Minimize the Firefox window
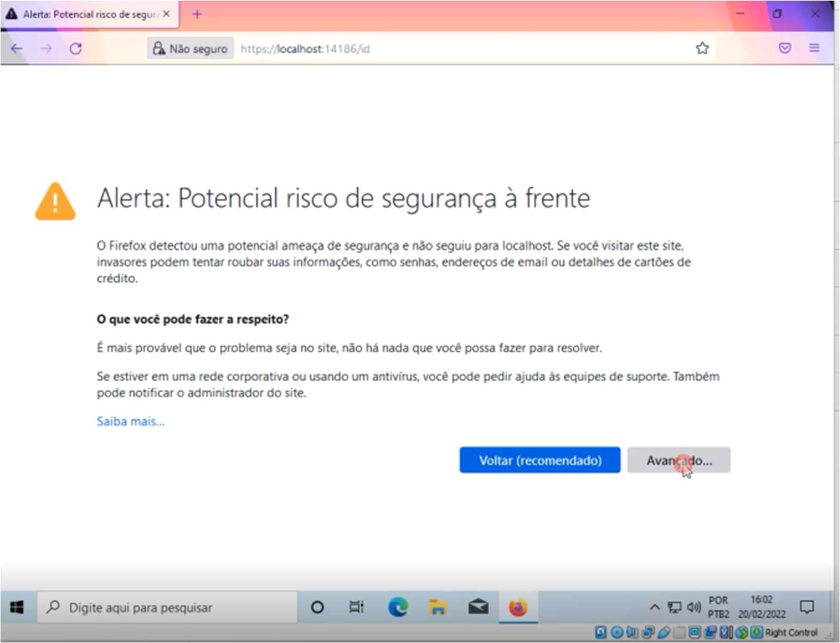The height and width of the screenshot is (643, 840). [740, 14]
